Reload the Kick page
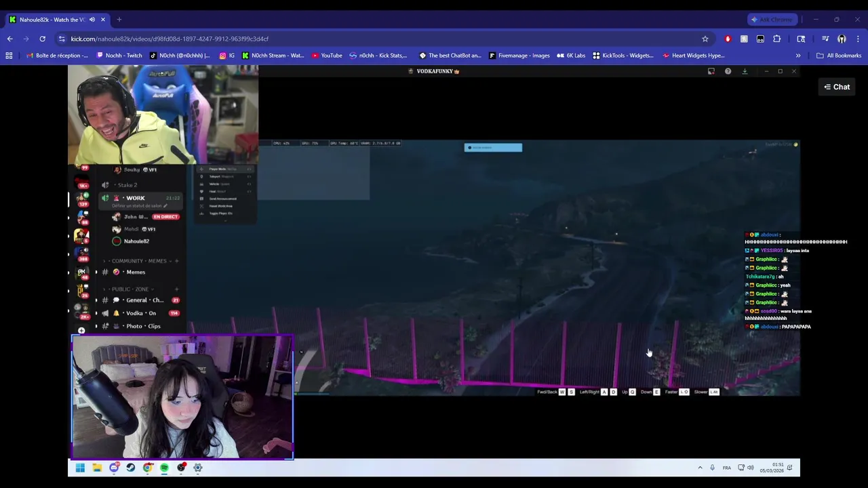Image resolution: width=868 pixels, height=488 pixels. 42,39
